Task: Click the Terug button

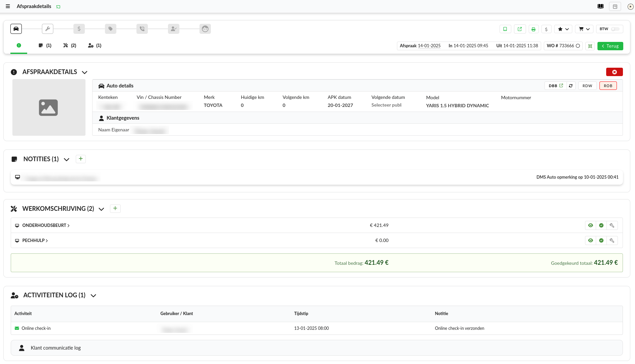Action: (610, 46)
